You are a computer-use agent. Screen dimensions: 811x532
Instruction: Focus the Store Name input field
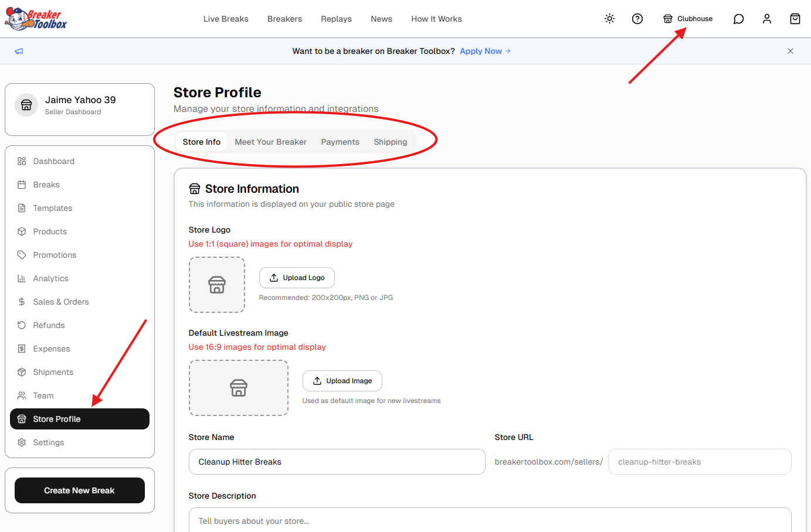point(337,462)
